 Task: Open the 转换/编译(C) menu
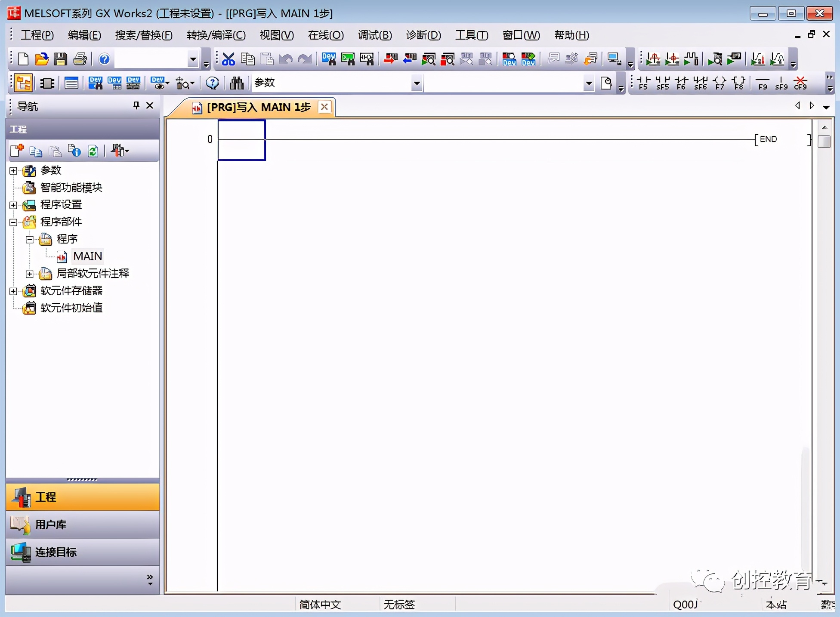coord(216,35)
